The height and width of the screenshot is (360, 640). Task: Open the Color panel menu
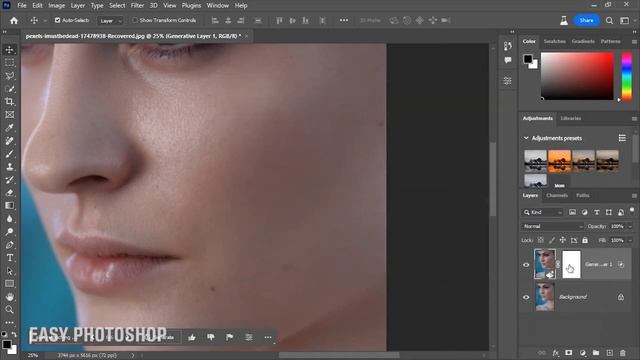pos(634,42)
